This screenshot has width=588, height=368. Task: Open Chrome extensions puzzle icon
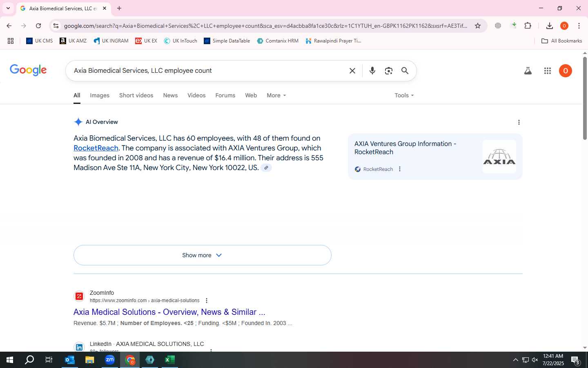[528, 26]
